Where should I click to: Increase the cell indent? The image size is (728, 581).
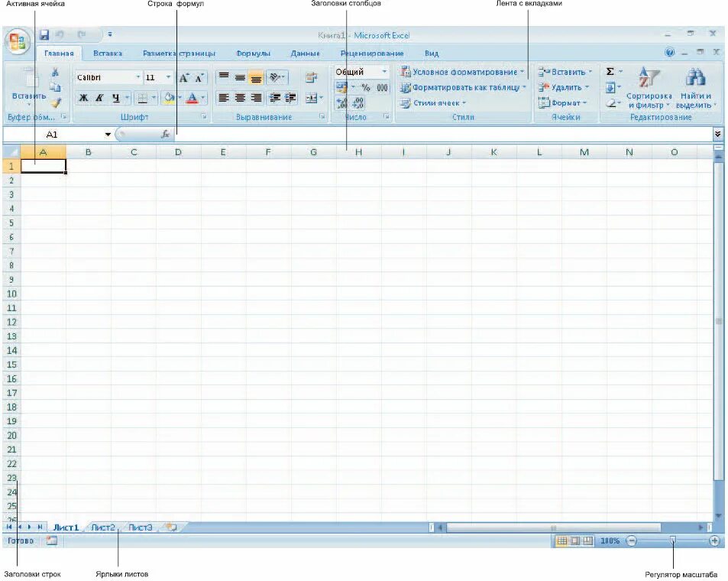pos(290,98)
